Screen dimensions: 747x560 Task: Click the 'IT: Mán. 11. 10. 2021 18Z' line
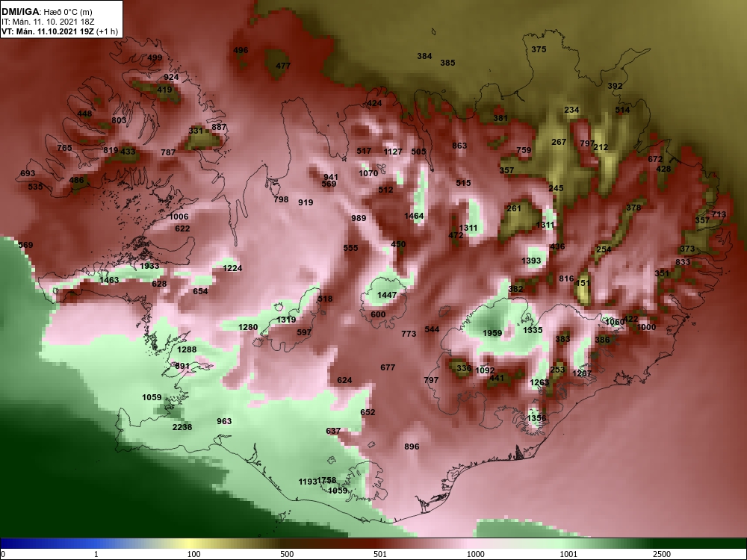48,22
